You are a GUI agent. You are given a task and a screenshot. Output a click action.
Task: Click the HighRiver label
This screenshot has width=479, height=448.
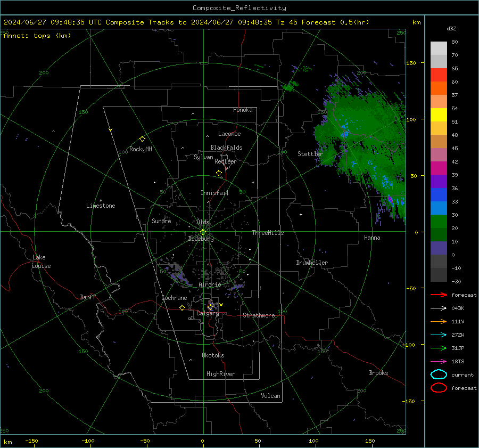click(x=221, y=374)
